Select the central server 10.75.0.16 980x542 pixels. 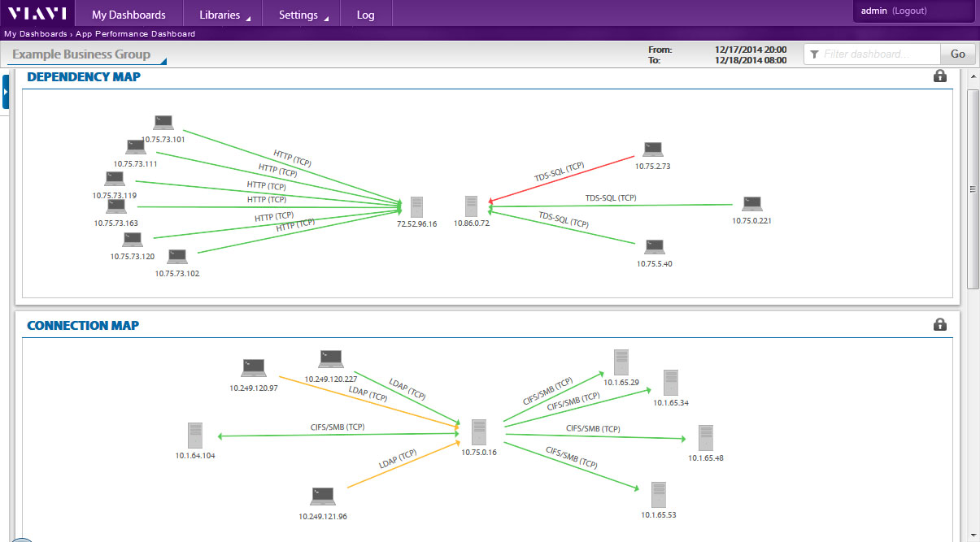point(479,432)
